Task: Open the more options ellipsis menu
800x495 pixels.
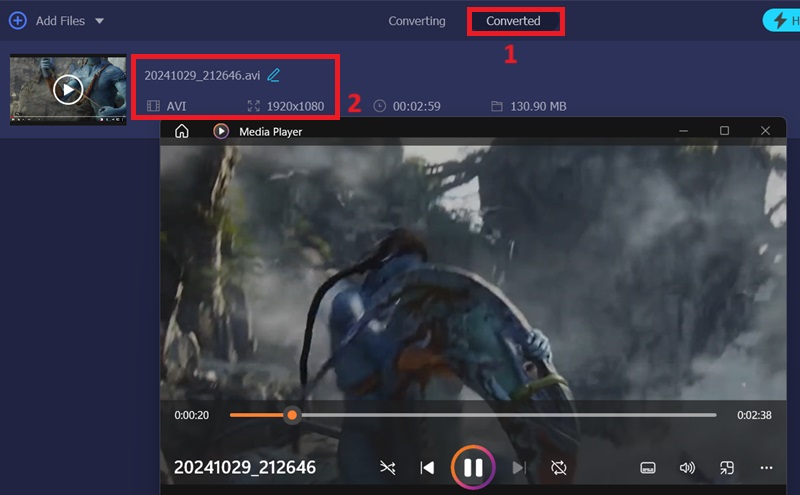Action: pyautogui.click(x=766, y=467)
